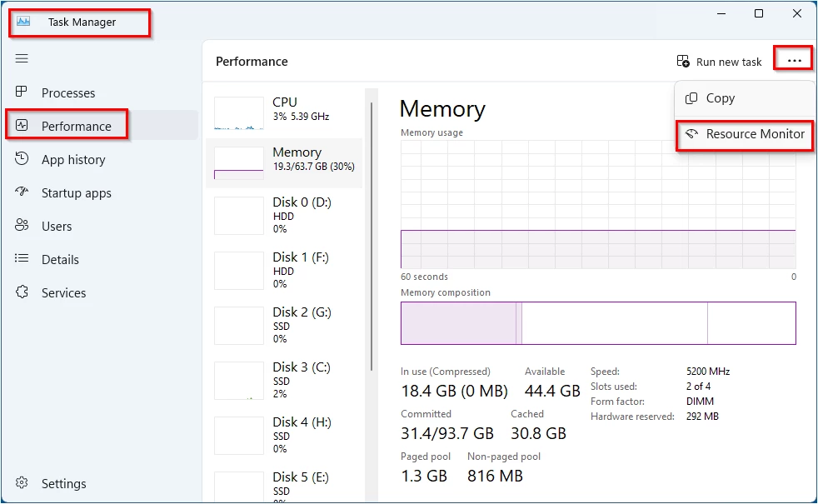Click the 44.4 GB available value
Screen dimensions: 818x504
coord(552,391)
